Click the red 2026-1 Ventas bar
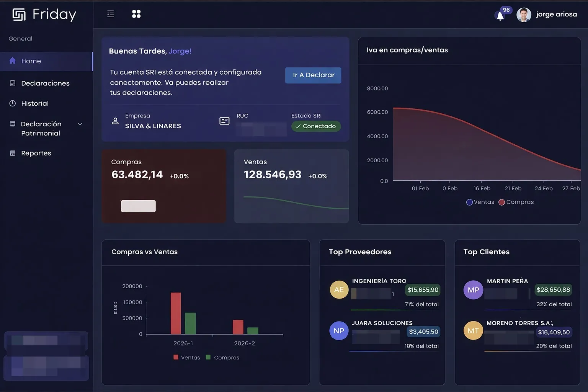 (x=176, y=313)
